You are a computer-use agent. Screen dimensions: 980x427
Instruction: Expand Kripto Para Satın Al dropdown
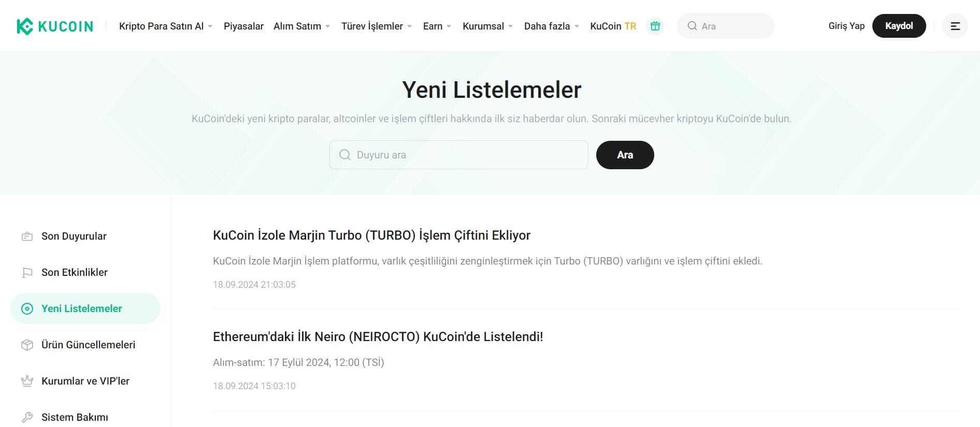coord(166,26)
